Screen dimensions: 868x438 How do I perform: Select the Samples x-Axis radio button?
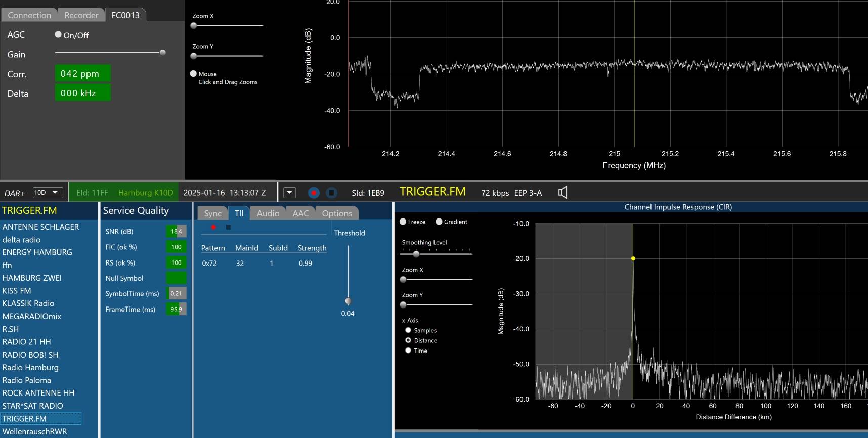(408, 330)
